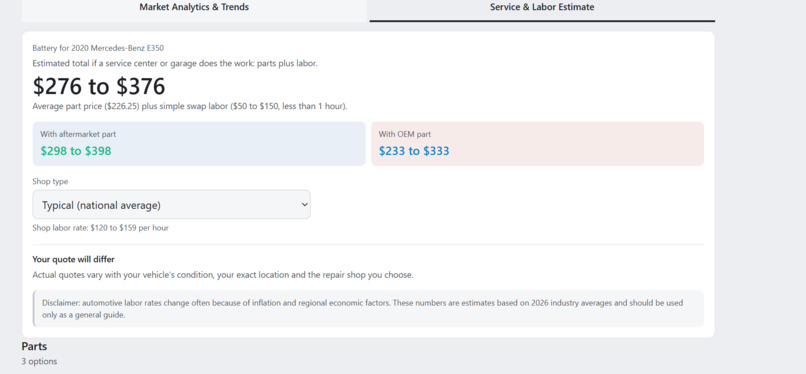Click the Shop labor rate text

(x=100, y=228)
